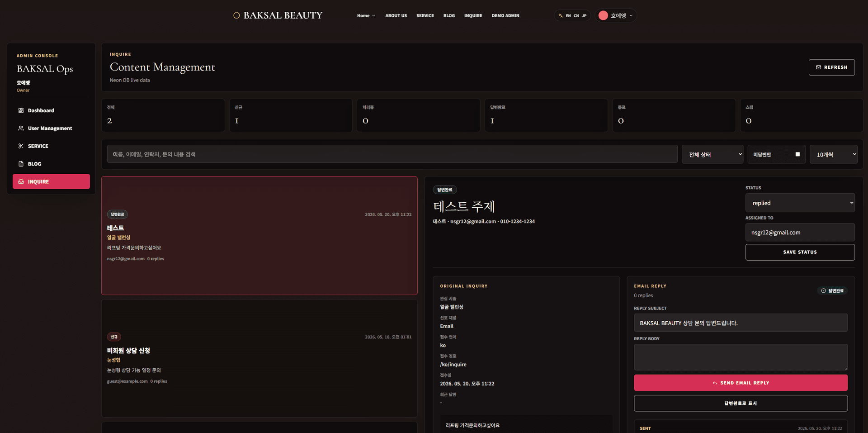Viewport: 868px width, 433px height.
Task: Click the BAKSAL BEAUTY circle logo icon
Action: (x=236, y=15)
